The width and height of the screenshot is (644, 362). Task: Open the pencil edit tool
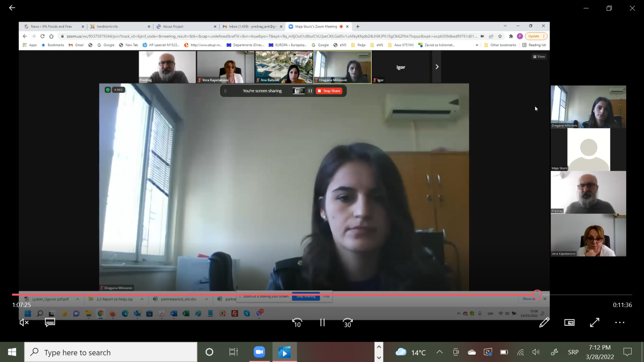tap(544, 322)
